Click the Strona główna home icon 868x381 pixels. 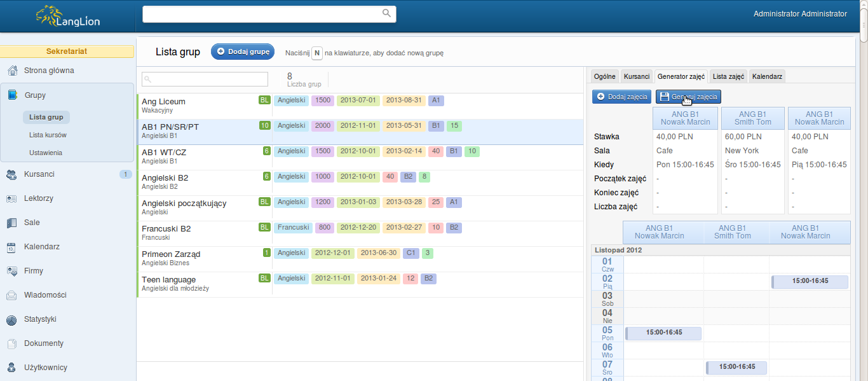pyautogui.click(x=11, y=71)
